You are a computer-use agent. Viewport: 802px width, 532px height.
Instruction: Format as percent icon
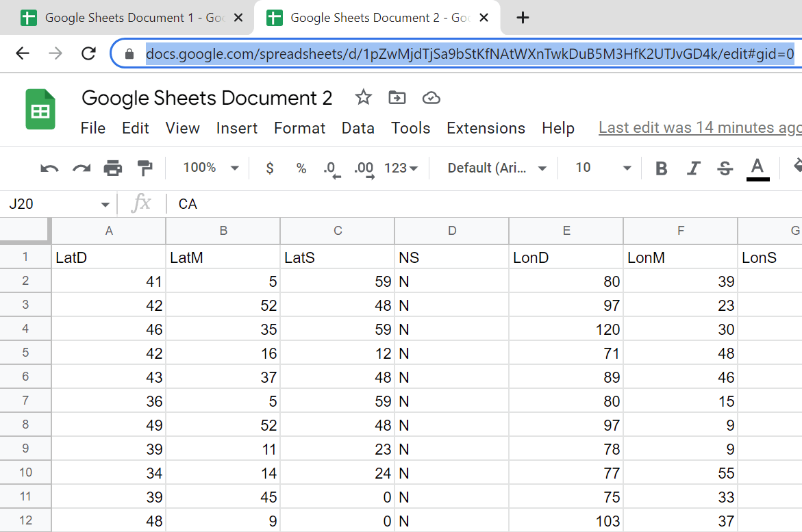coord(301,168)
